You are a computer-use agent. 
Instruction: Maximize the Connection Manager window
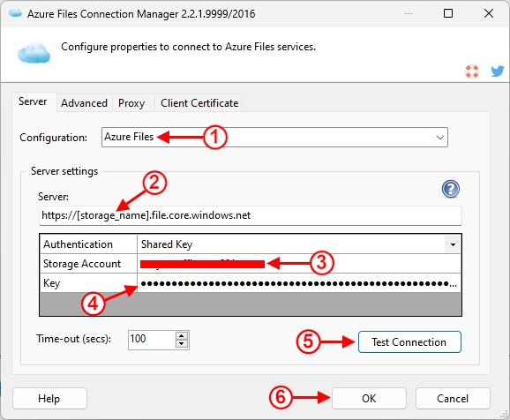point(448,13)
